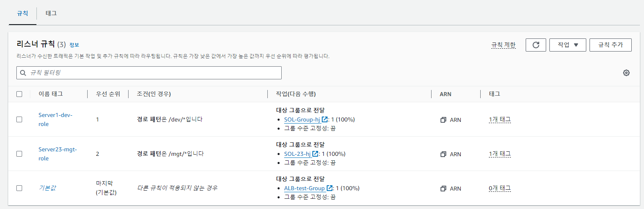Click the 규칙 필터링 search field

click(149, 73)
